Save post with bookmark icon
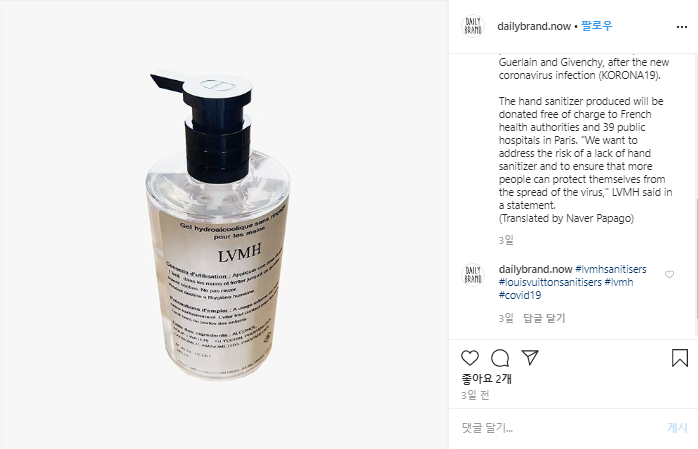Viewport: 698px width, 449px height. click(x=680, y=358)
